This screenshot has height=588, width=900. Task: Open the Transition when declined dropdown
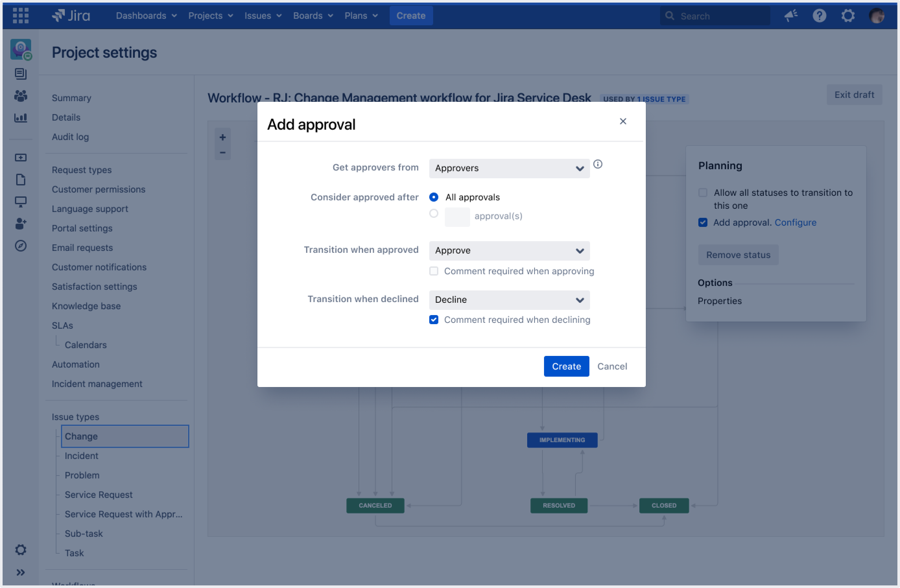(x=509, y=300)
